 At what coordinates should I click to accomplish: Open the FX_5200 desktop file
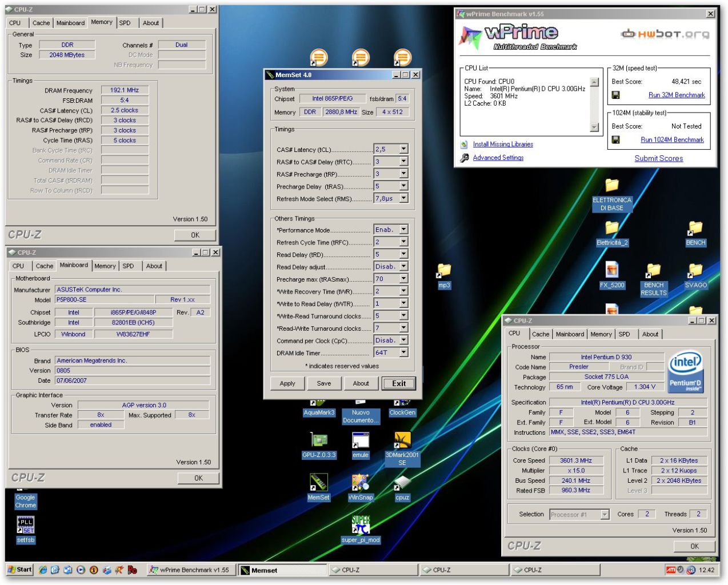pos(612,275)
